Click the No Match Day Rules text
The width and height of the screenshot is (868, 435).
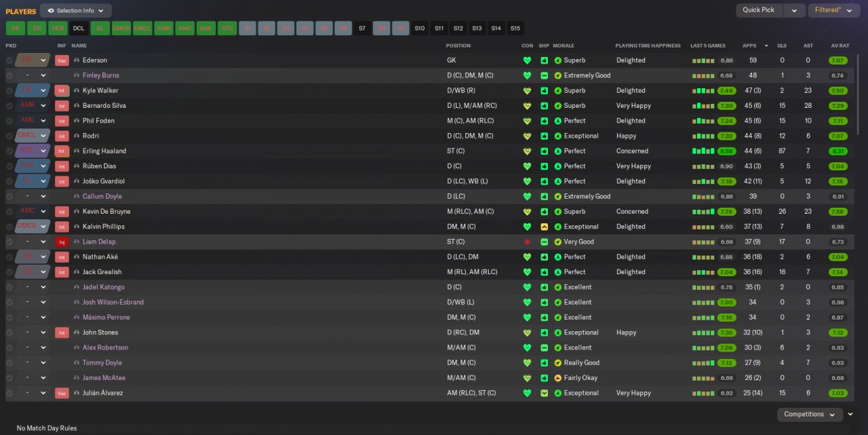click(x=47, y=428)
